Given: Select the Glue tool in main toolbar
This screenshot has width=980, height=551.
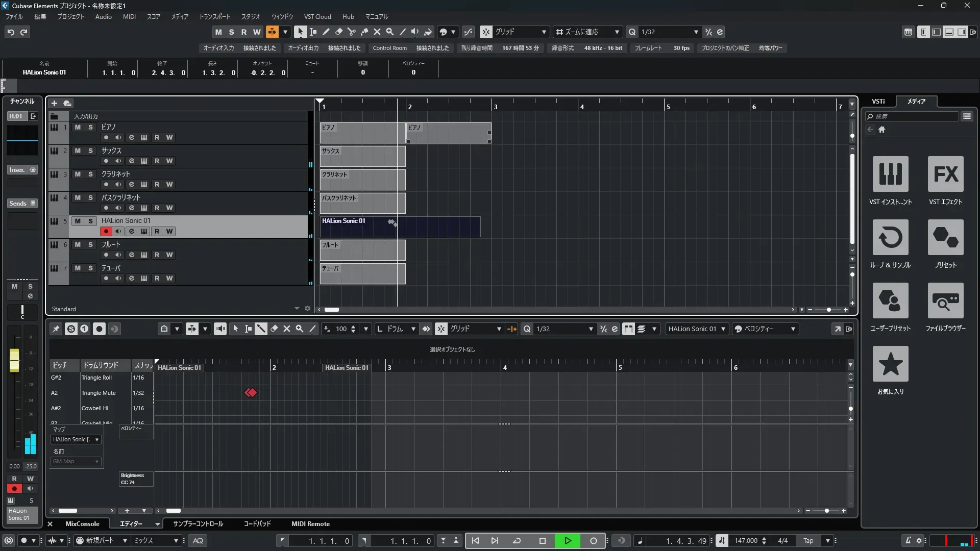Looking at the screenshot, I should [364, 32].
